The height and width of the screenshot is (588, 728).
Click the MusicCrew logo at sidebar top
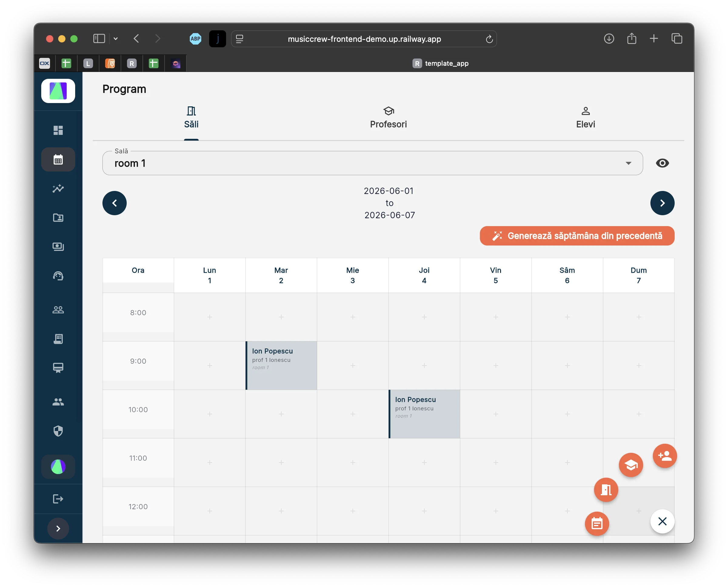tap(58, 91)
